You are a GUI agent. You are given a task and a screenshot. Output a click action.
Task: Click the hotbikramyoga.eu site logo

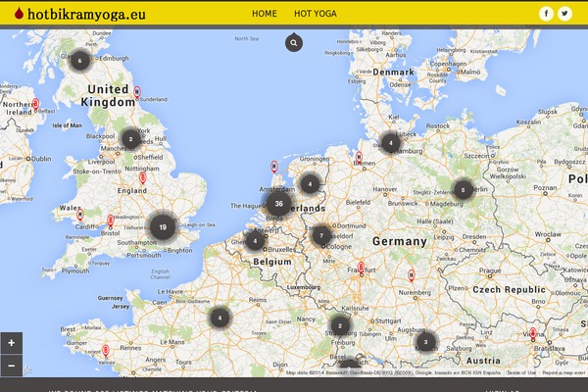80,14
